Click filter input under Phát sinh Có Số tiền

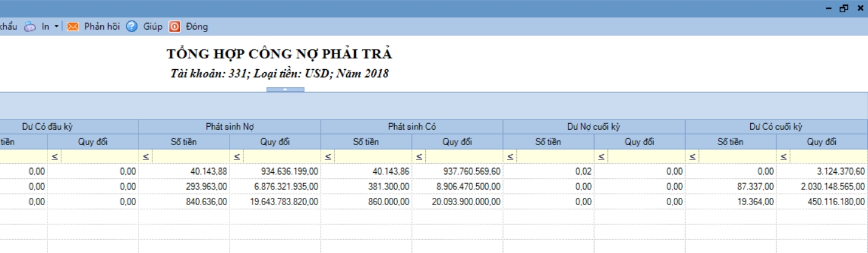(372, 157)
